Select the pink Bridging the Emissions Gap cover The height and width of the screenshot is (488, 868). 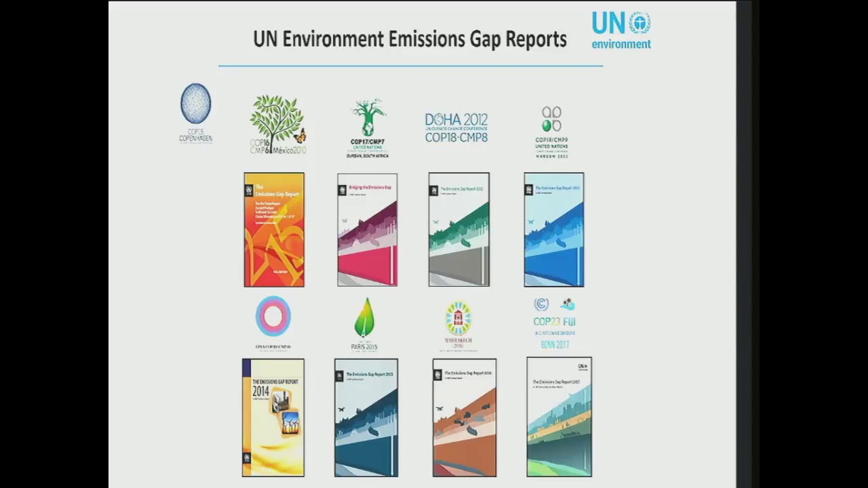click(368, 230)
